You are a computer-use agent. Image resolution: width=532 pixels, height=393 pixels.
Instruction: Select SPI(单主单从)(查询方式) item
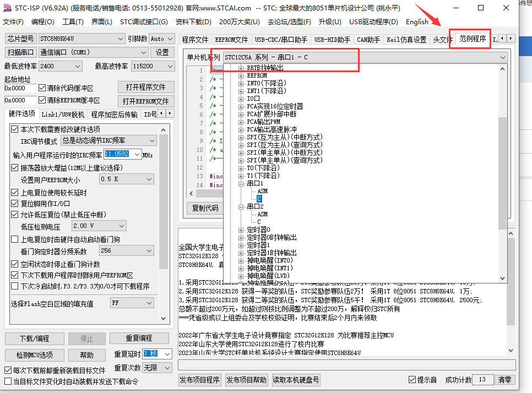(x=284, y=160)
